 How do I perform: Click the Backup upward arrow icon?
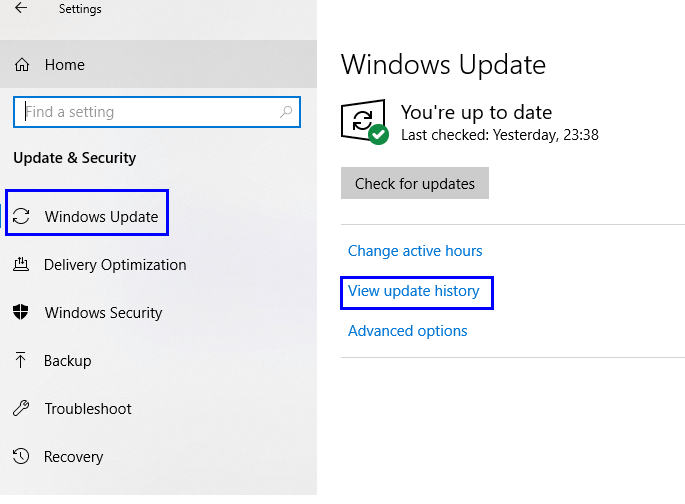(x=20, y=360)
